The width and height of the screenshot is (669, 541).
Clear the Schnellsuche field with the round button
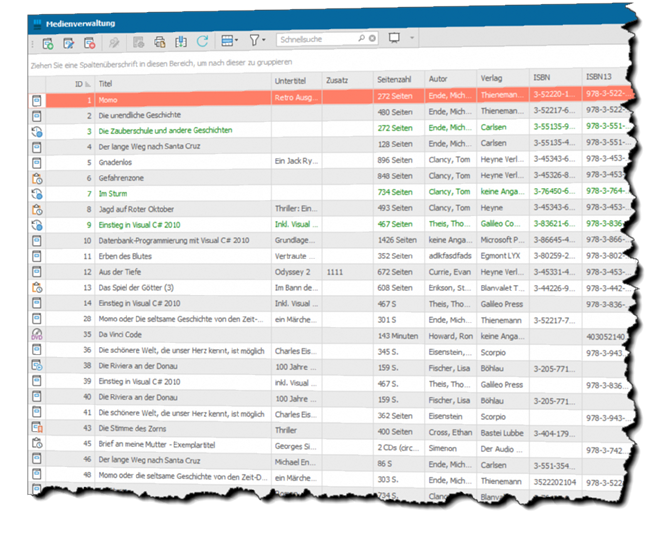tap(372, 38)
